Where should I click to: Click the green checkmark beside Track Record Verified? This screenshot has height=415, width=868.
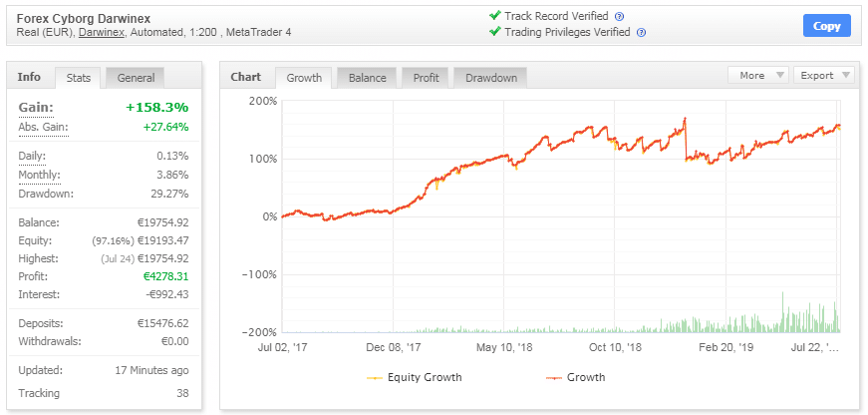[x=494, y=15]
